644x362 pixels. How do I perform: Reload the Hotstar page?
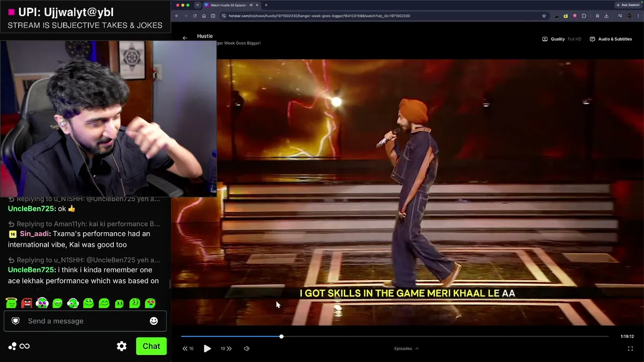click(195, 16)
